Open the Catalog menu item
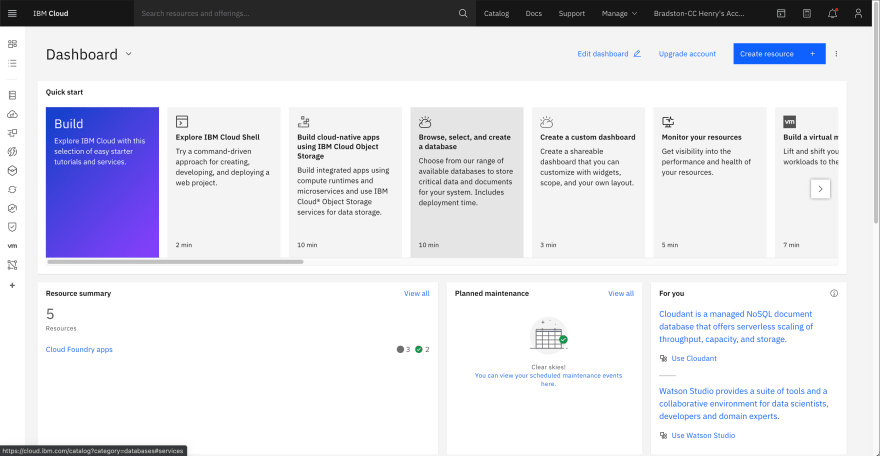The height and width of the screenshot is (456, 880). [x=496, y=13]
